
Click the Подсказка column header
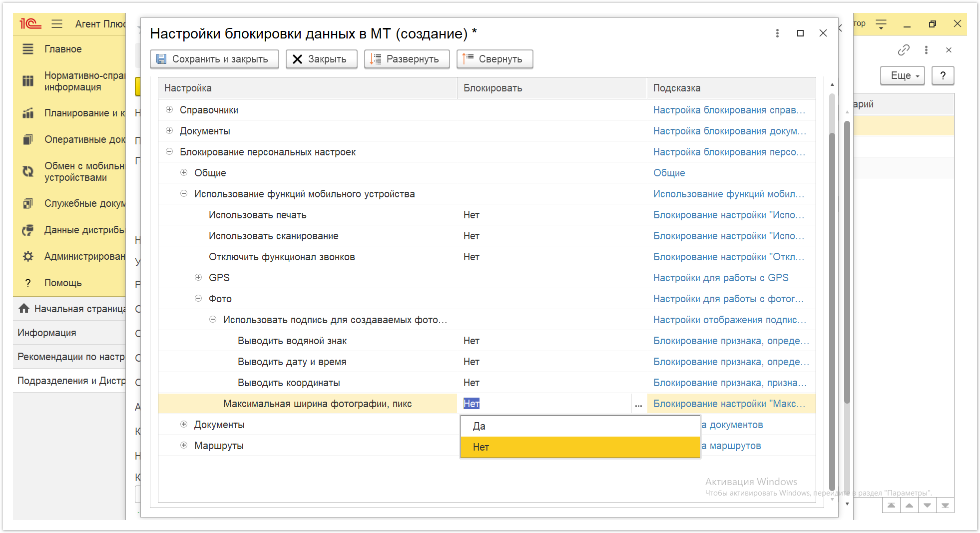click(x=731, y=88)
